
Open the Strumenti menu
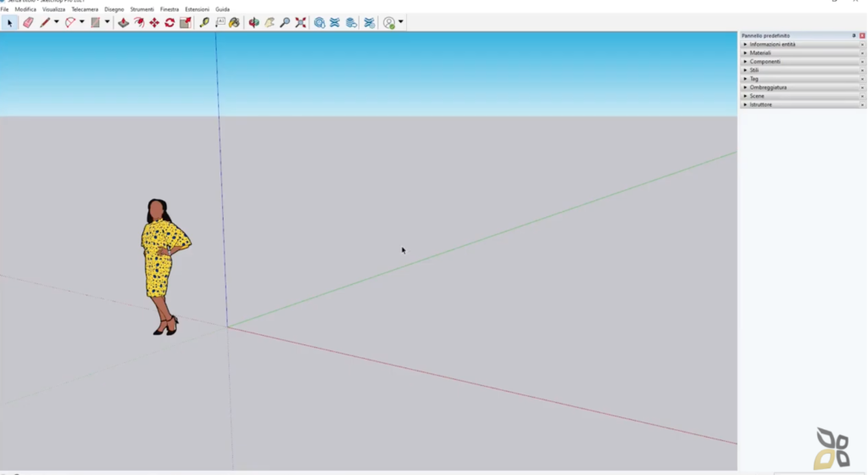[x=142, y=9]
